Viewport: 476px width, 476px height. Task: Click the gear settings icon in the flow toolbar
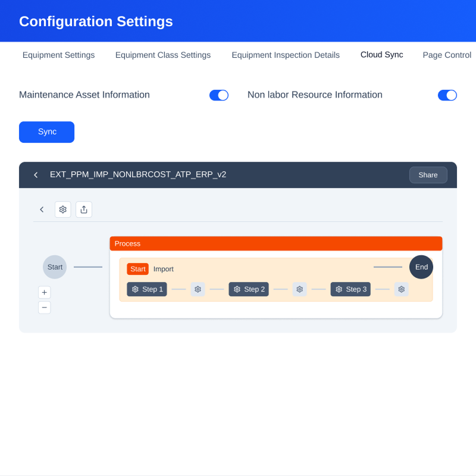[63, 209]
